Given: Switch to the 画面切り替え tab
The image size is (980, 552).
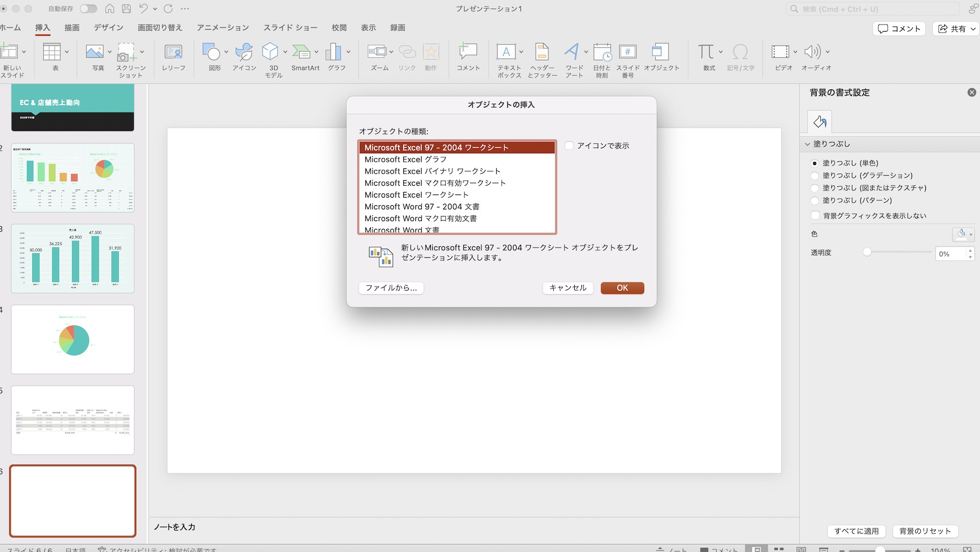Looking at the screenshot, I should click(x=160, y=28).
